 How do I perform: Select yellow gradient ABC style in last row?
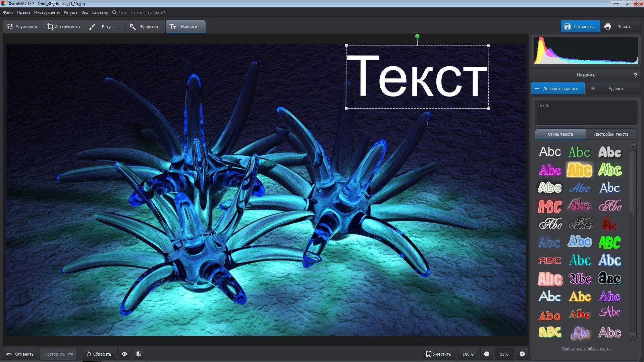[550, 332]
